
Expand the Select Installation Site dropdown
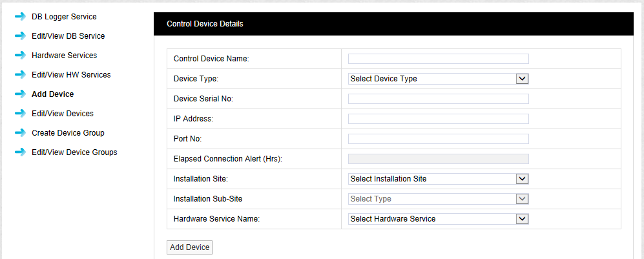click(x=439, y=179)
